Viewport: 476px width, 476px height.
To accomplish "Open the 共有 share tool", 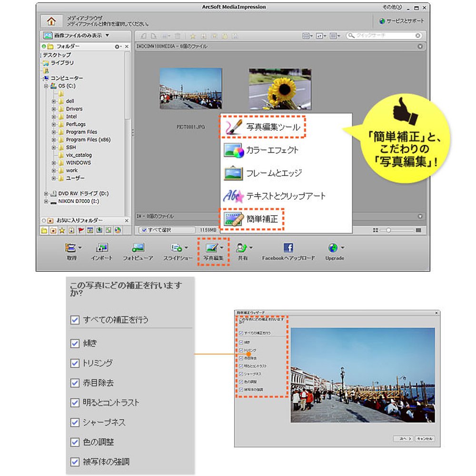I will pyautogui.click(x=242, y=248).
